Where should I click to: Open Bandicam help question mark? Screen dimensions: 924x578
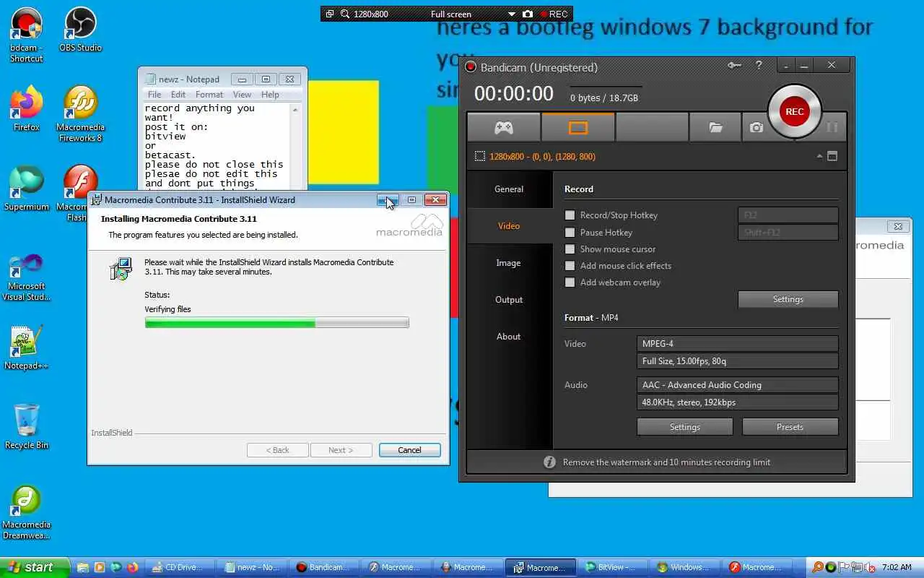pos(758,65)
